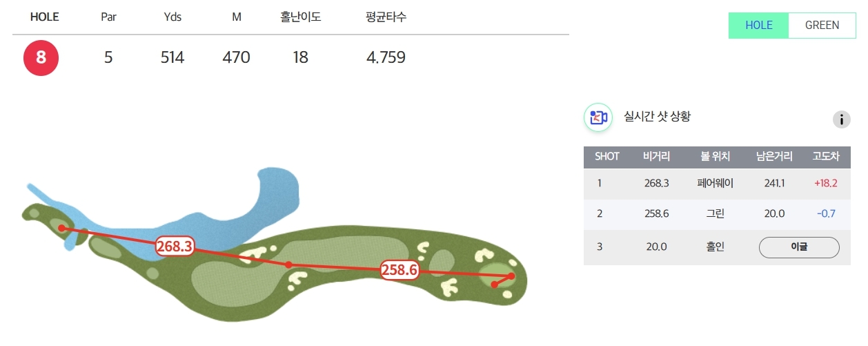
Task: Click the red hole-in marker on the green
Action: click(495, 284)
